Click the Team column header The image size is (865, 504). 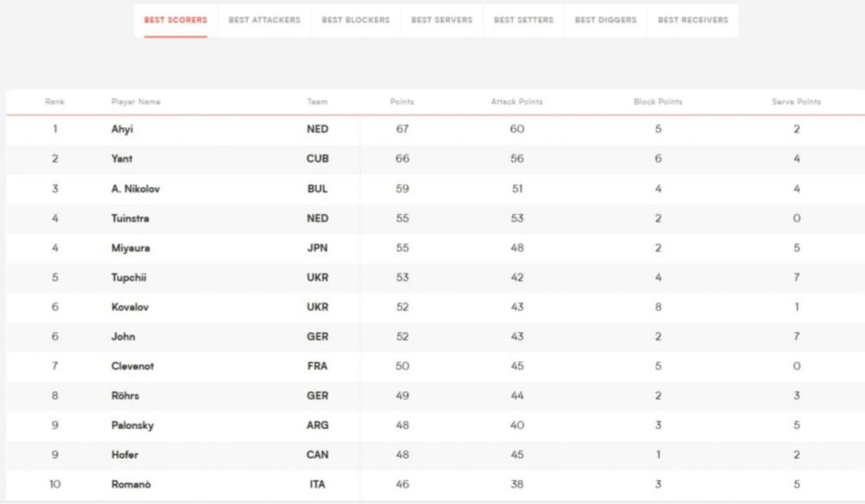[x=317, y=102]
